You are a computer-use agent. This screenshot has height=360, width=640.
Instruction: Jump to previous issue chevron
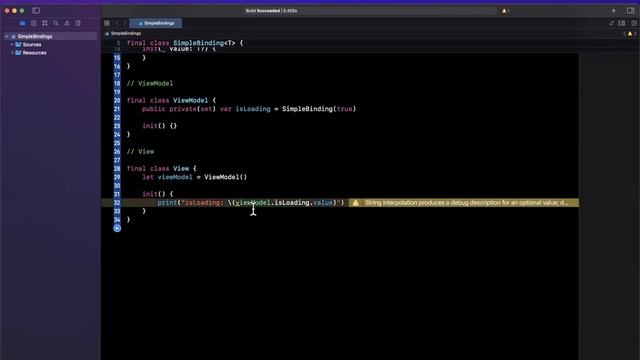coord(624,34)
